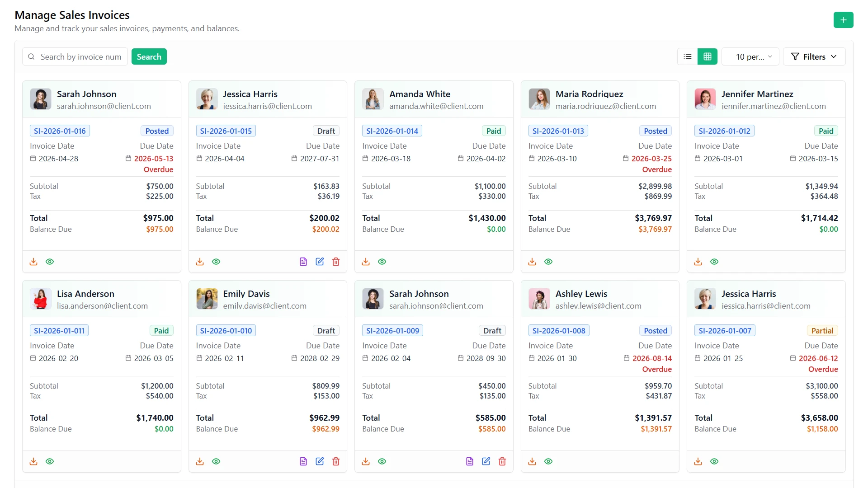This screenshot has height=488, width=868.
Task: Click the Search button
Action: pos(149,56)
